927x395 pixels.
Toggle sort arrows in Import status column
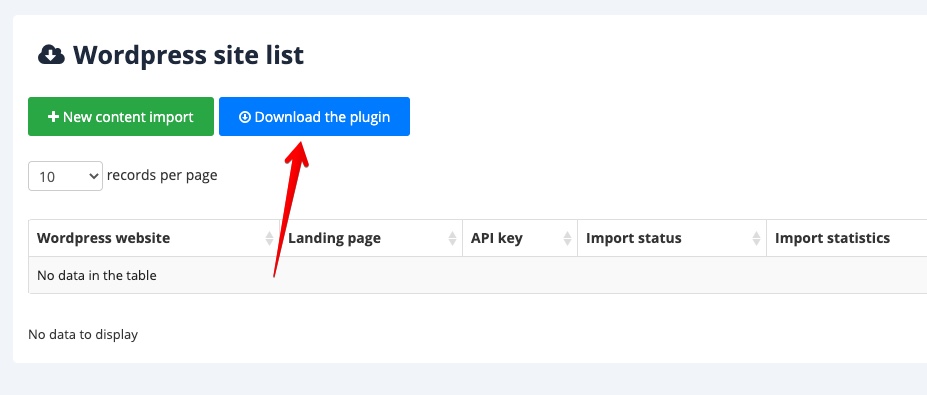point(757,238)
